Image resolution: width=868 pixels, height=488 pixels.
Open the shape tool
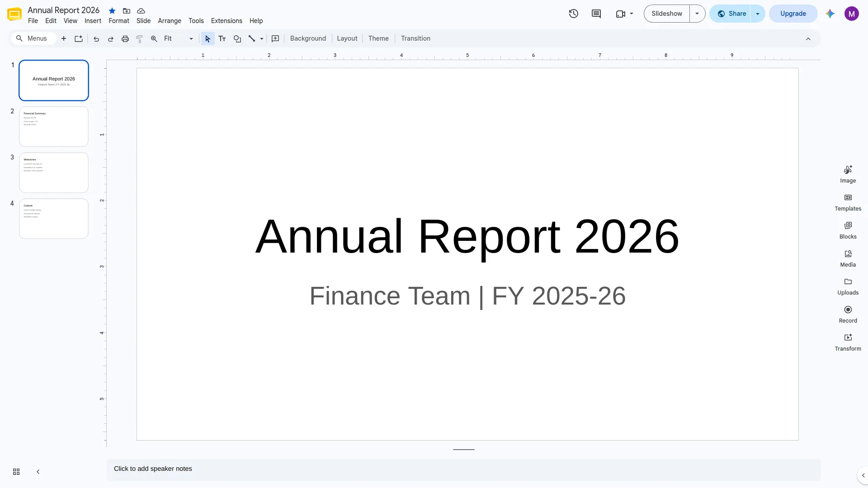(x=237, y=38)
